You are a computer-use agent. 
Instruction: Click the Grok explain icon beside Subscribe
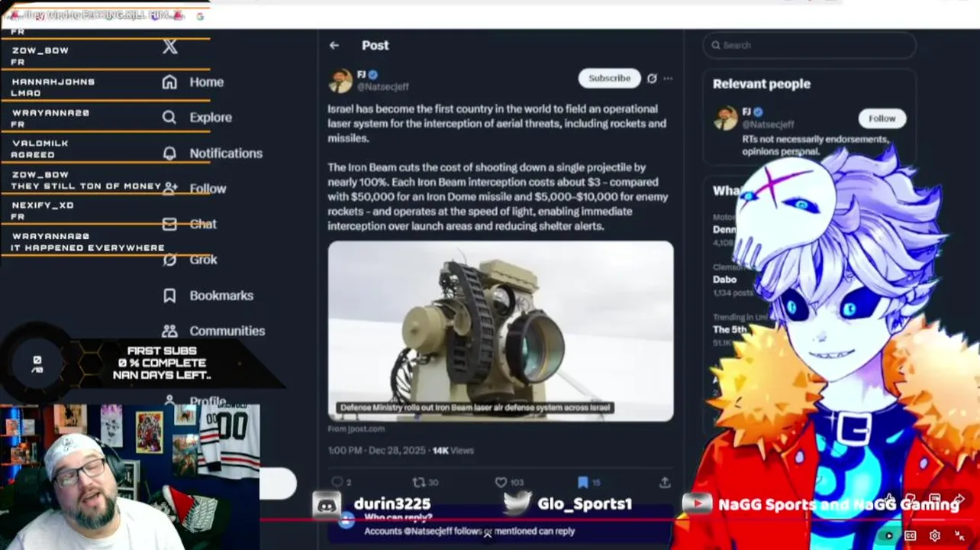(652, 78)
